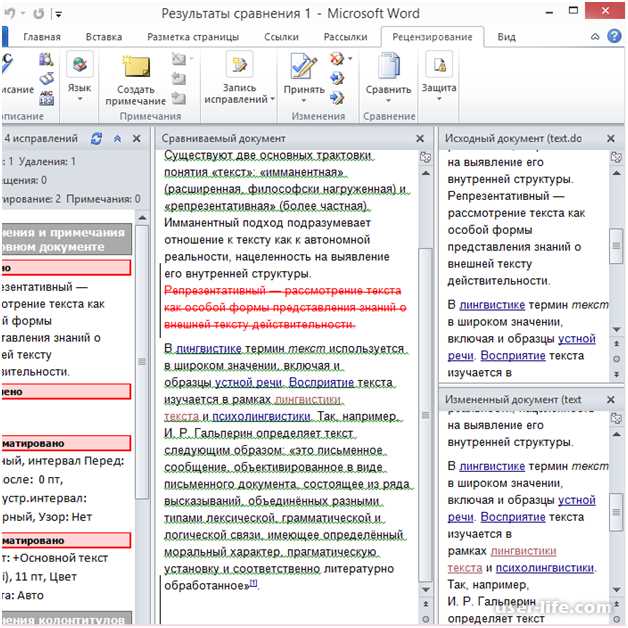Open Word Help question mark icon
628x628 pixels.
coord(614,36)
